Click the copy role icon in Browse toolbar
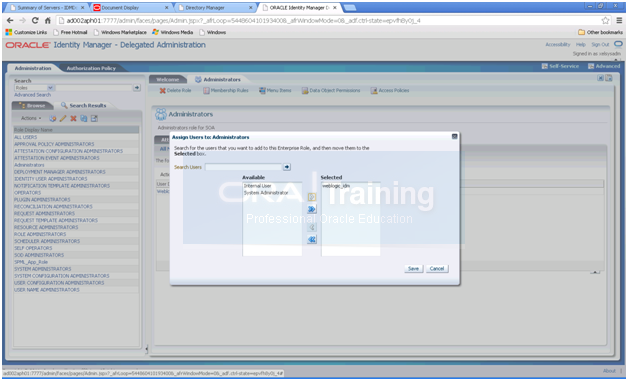The width and height of the screenshot is (628, 381). click(x=84, y=118)
